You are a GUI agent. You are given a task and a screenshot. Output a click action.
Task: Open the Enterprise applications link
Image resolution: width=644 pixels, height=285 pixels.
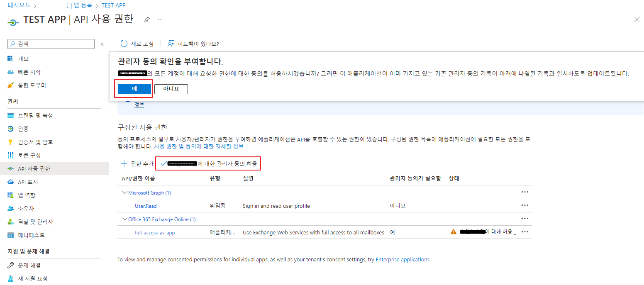pyautogui.click(x=402, y=259)
